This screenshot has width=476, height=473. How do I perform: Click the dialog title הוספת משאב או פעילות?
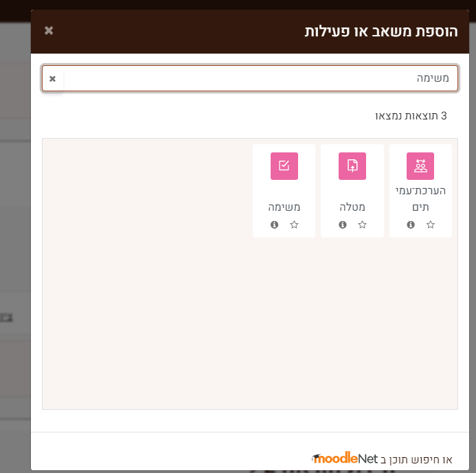pos(381,32)
